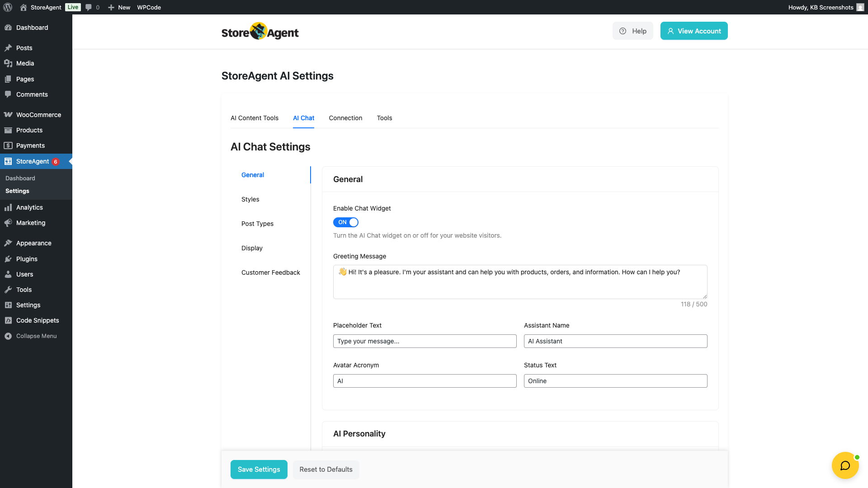
Task: Click the Code Snippets icon
Action: pyautogui.click(x=8, y=320)
